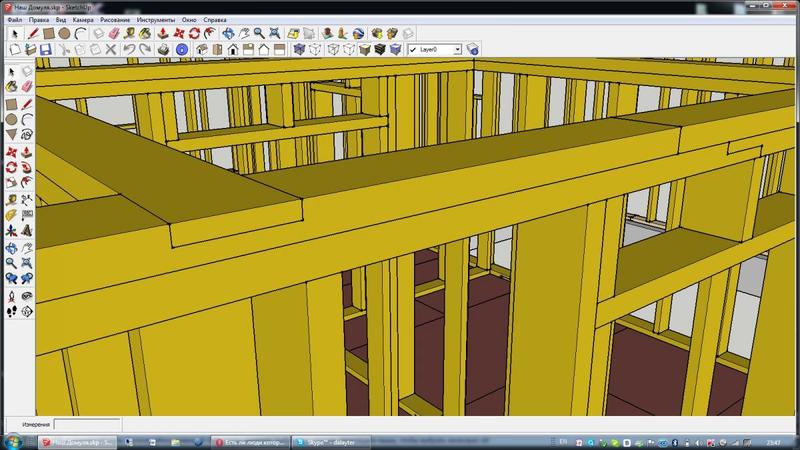Viewport: 800px width, 450px height.
Task: Open the Layer Manager icon next to Layer0
Action: point(473,48)
